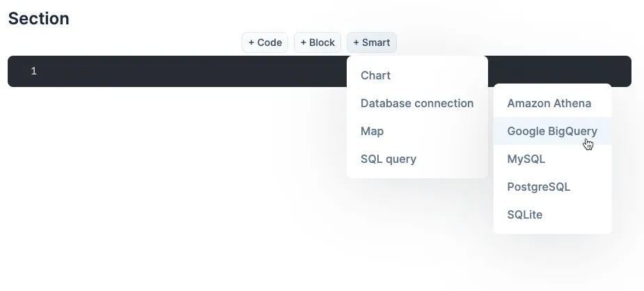Choose Chart from the Smart menu

click(417, 75)
